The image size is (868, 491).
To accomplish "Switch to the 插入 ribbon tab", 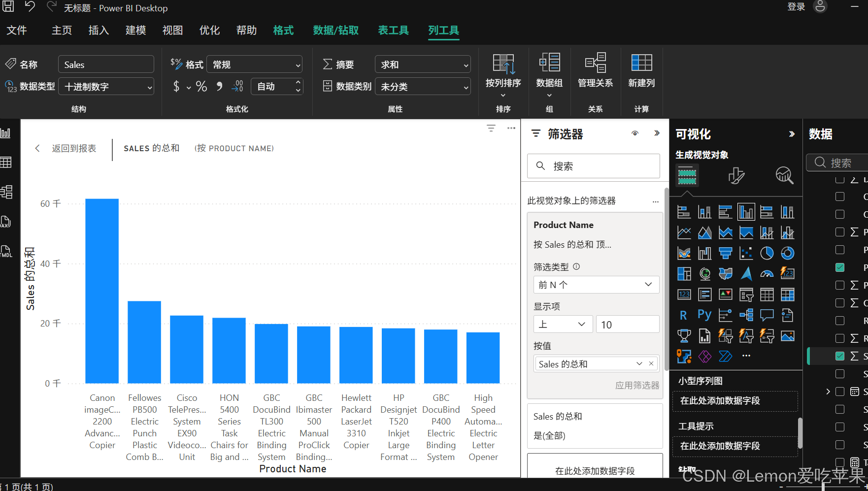I will 99,30.
